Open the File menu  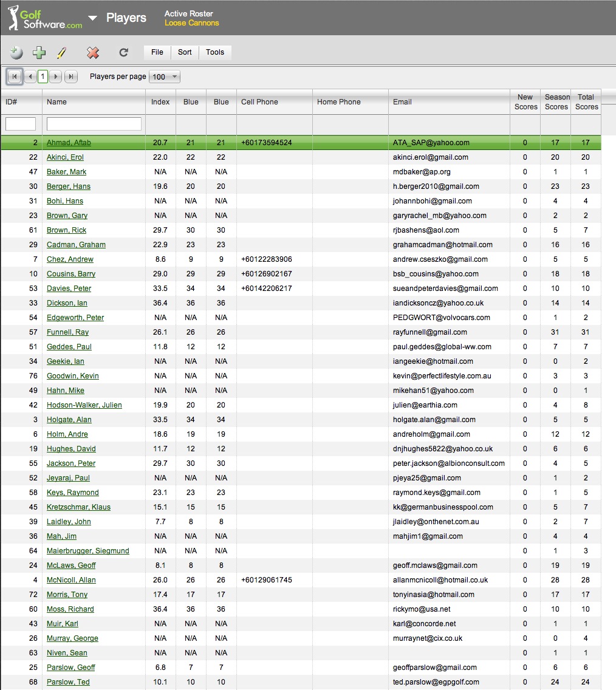(157, 52)
